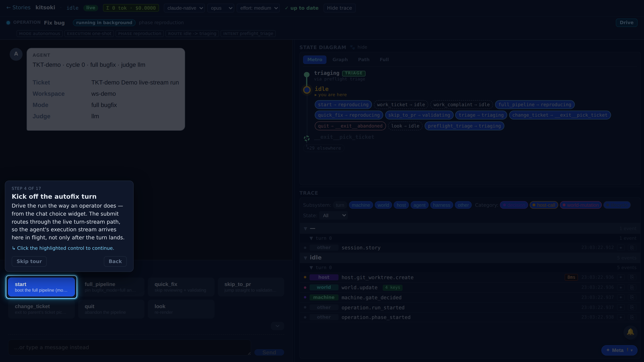Toggle the host-call category filter

pos(544,205)
